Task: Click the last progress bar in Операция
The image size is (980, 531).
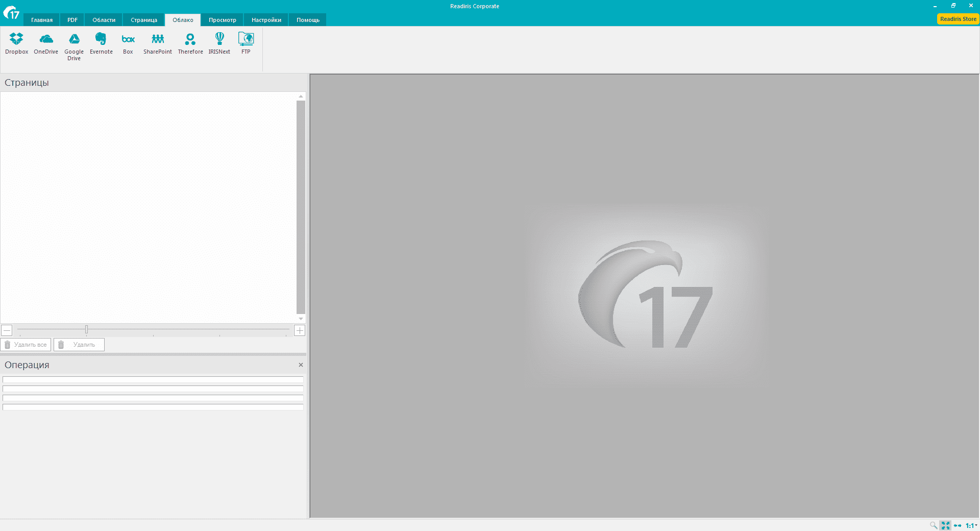Action: point(153,407)
